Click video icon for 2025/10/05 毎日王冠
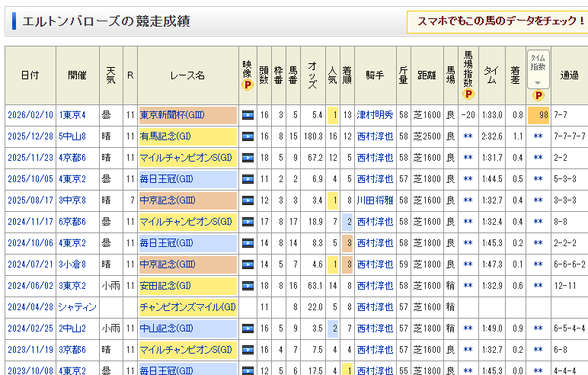588x375 pixels. 248,179
